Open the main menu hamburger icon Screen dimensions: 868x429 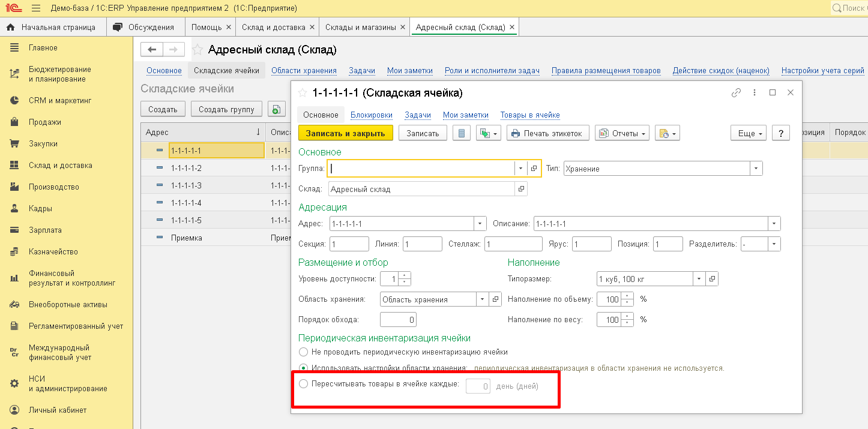click(x=36, y=8)
